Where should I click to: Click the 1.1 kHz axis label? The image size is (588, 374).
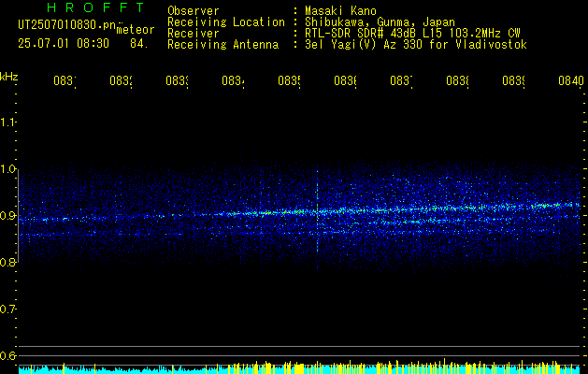coord(7,122)
